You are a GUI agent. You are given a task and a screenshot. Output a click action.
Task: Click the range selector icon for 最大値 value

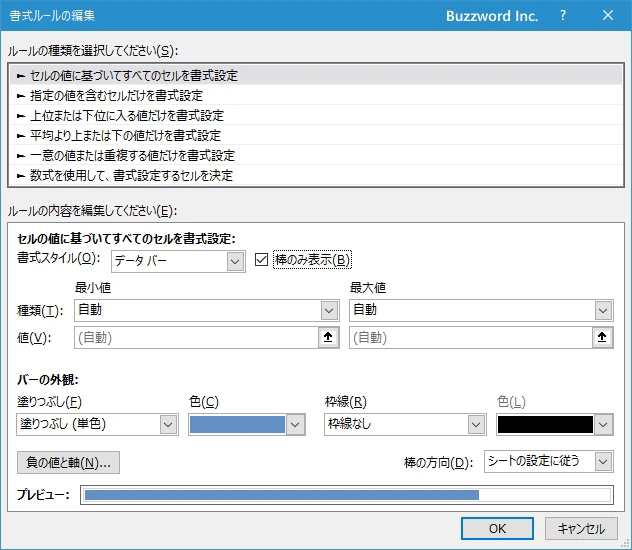pyautogui.click(x=602, y=337)
